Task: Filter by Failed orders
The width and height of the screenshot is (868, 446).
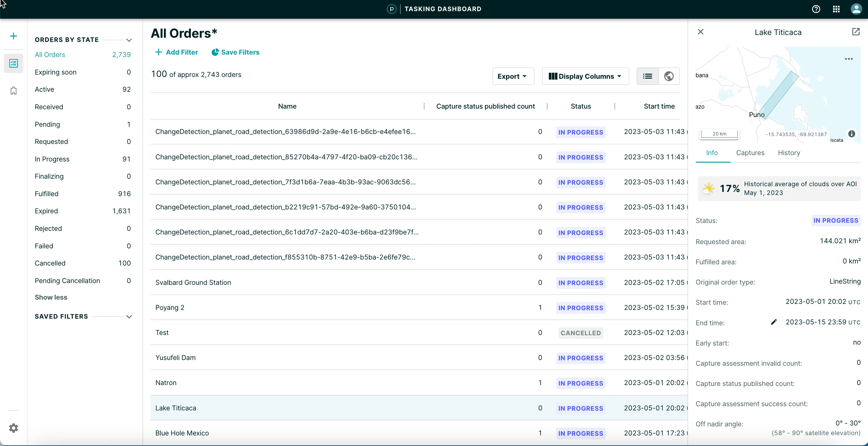Action: click(83, 246)
